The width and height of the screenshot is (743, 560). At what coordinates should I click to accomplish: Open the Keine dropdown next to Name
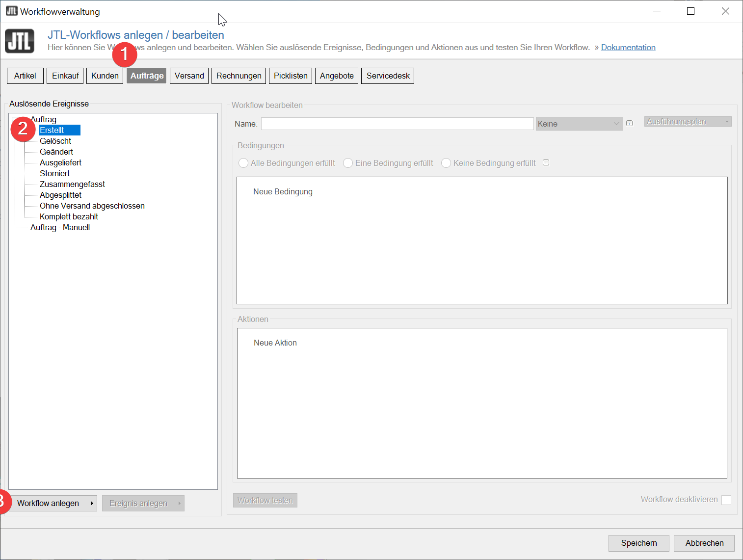click(x=579, y=124)
